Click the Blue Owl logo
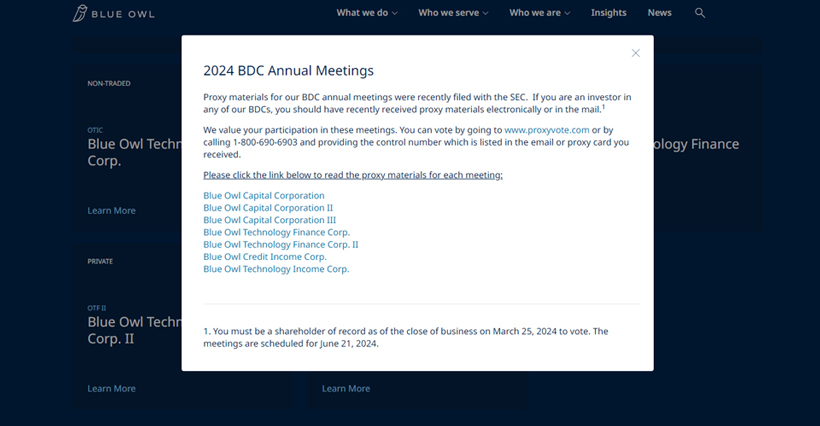Image resolution: width=820 pixels, height=426 pixels. 113,14
